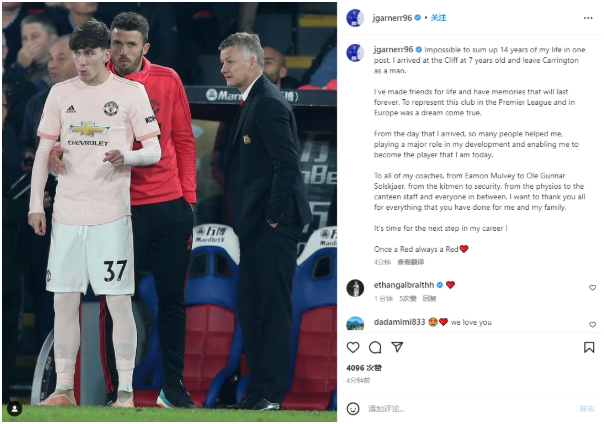Reply to ethangalbraithh's comment
This screenshot has height=424, width=604.
(x=429, y=298)
